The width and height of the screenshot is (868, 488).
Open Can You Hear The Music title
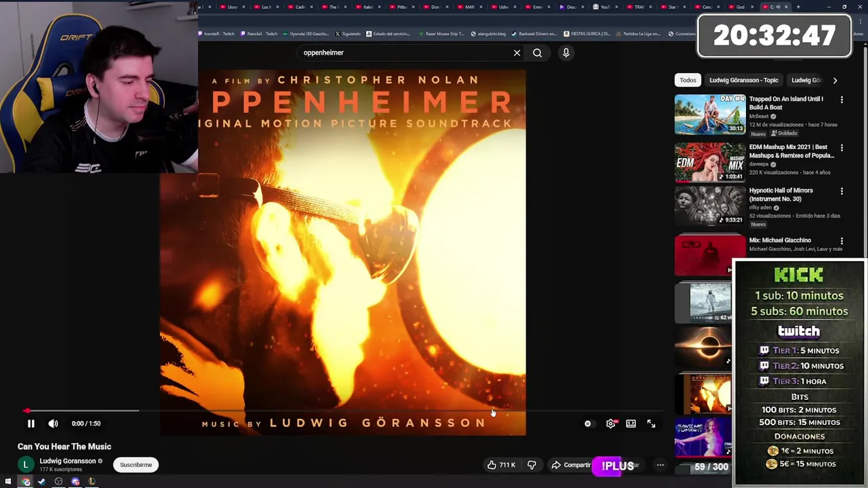64,447
